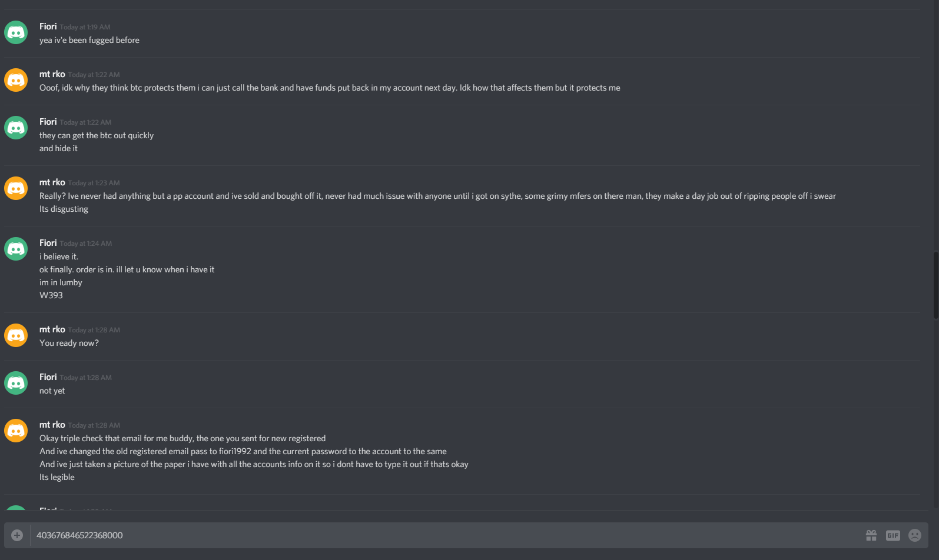Click the message input field
Image resolution: width=939 pixels, height=560 pixels.
coord(447,535)
